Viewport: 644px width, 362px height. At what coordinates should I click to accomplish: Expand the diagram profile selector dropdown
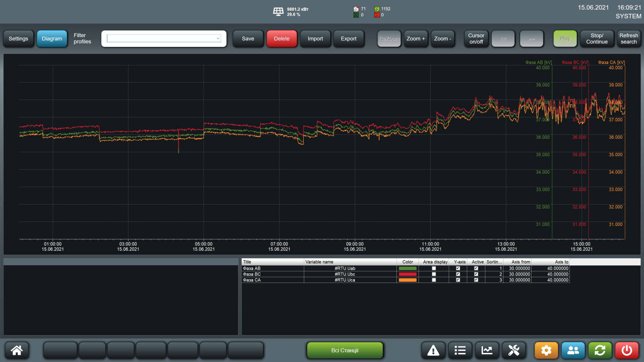218,38
